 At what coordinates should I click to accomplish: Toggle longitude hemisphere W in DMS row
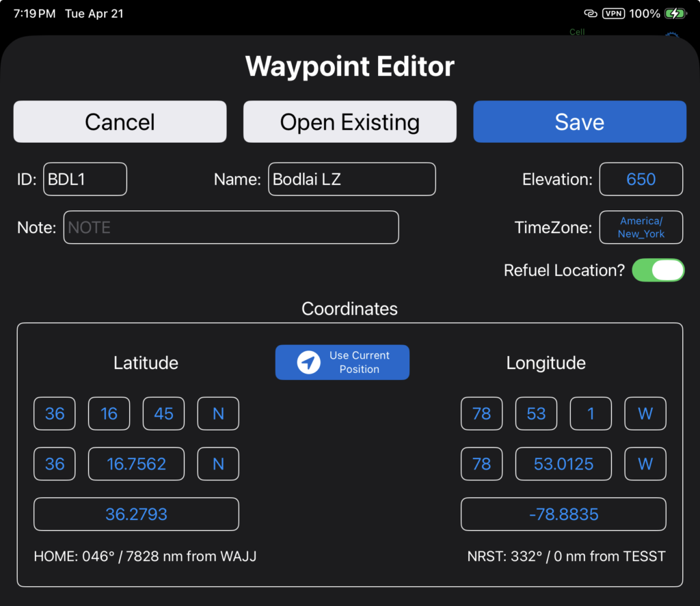point(645,413)
